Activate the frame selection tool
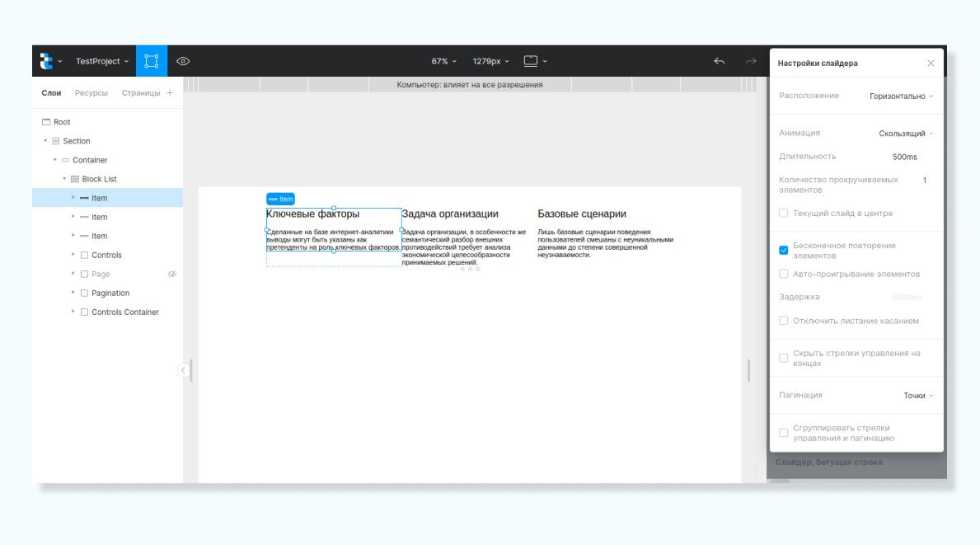The height and width of the screenshot is (545, 980). pos(152,61)
